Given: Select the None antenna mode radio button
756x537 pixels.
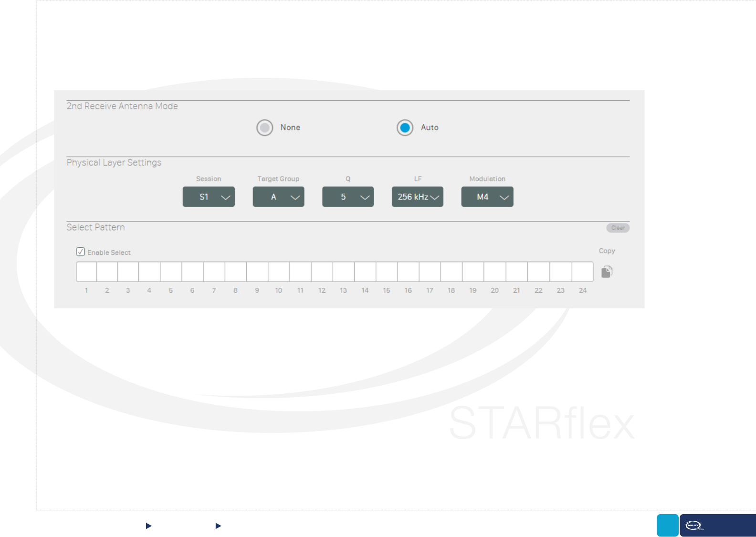Looking at the screenshot, I should click(265, 127).
